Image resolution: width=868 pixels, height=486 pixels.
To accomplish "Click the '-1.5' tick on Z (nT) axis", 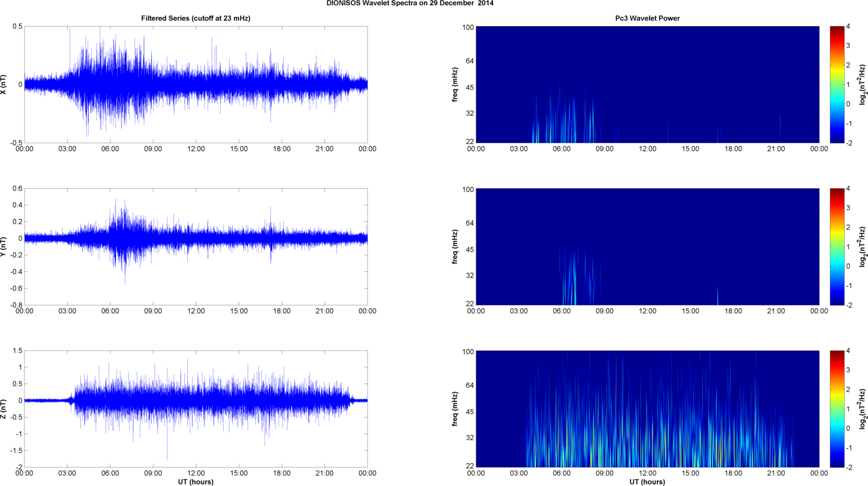I will click(x=15, y=451).
